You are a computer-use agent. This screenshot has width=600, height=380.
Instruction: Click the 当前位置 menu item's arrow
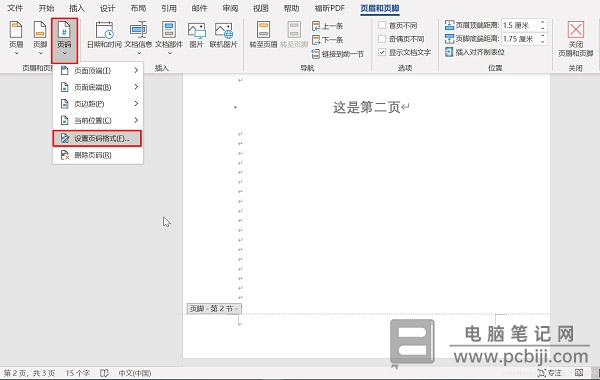(x=136, y=121)
